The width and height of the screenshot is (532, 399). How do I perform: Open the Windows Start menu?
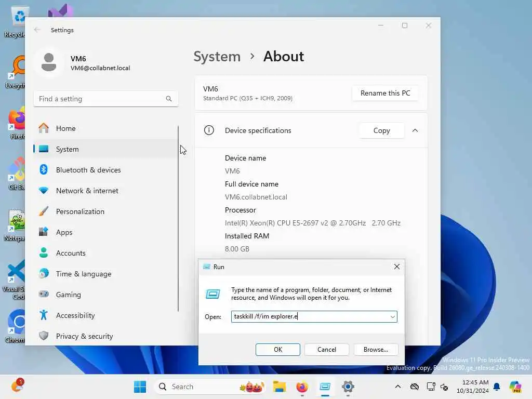pyautogui.click(x=140, y=387)
